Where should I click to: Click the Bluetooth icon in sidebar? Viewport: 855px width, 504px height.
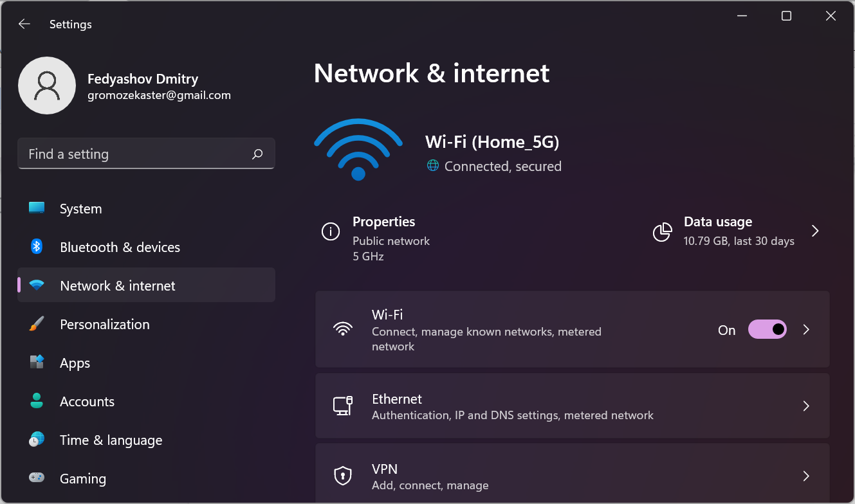pos(37,247)
